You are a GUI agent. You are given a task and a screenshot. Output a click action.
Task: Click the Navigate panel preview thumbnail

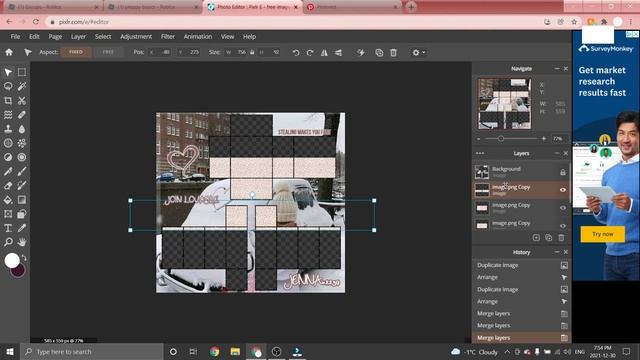505,104
